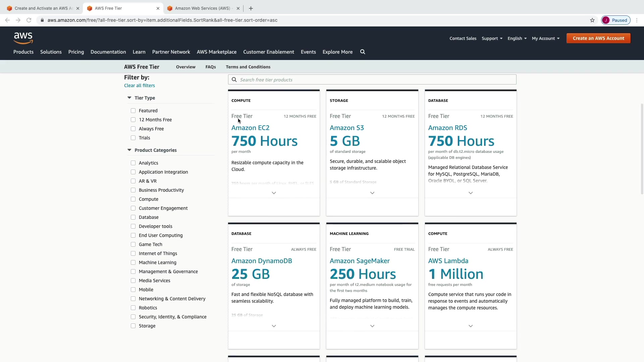Open the My Account dropdown
This screenshot has height=362, width=644.
click(x=545, y=39)
